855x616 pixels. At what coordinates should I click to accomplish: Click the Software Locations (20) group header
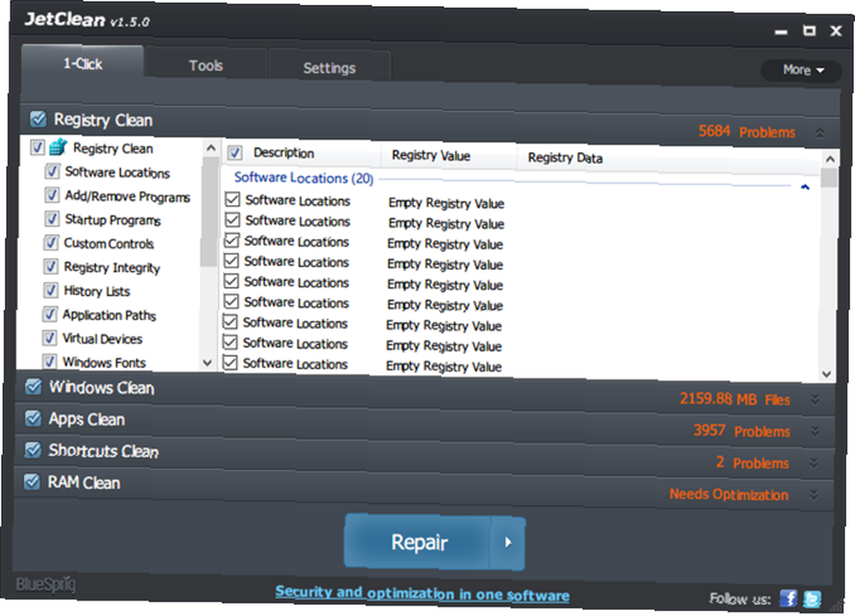[304, 178]
